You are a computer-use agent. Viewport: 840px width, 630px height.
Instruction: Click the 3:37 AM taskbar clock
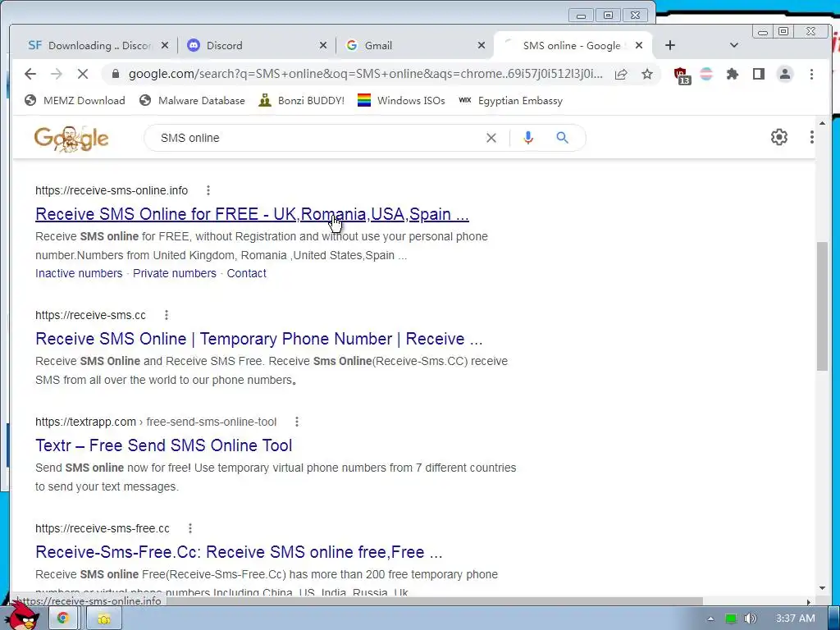[796, 619]
